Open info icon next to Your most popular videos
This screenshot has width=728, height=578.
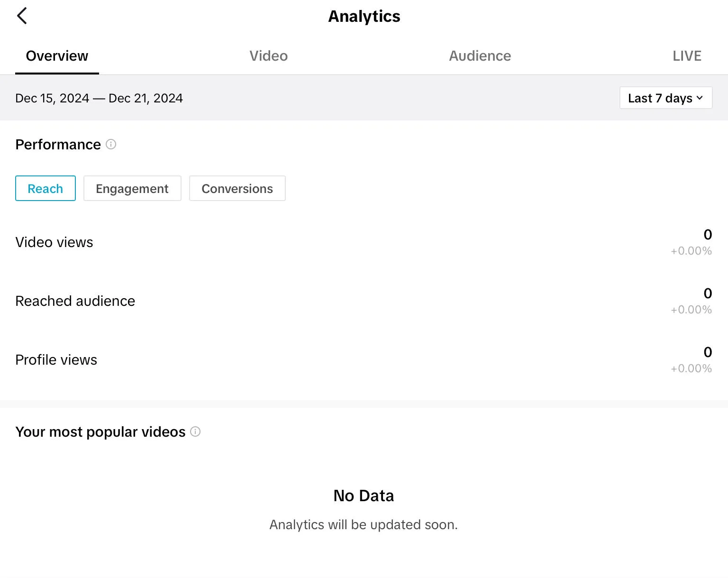pyautogui.click(x=195, y=431)
